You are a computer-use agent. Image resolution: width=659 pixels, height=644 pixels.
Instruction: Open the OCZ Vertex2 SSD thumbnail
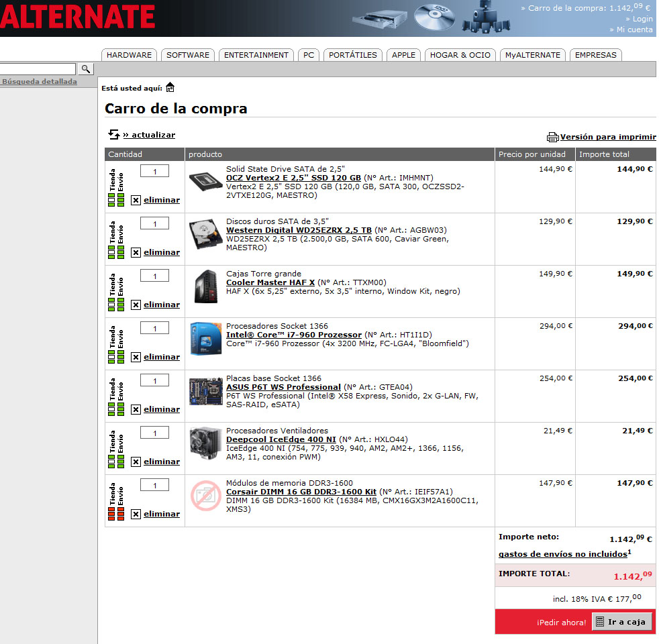tap(205, 182)
